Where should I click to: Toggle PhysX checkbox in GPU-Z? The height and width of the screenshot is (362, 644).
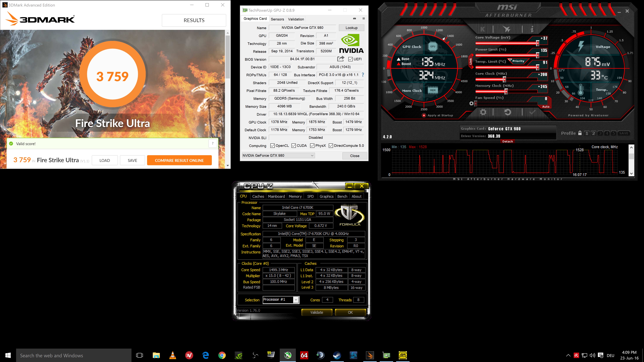(x=312, y=146)
